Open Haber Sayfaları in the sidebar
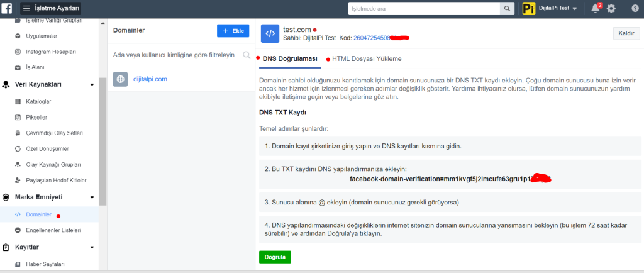644x273 pixels. pyautogui.click(x=45, y=264)
